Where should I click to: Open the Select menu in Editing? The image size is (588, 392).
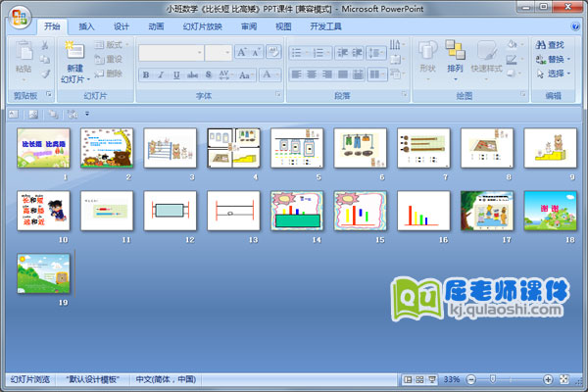553,73
